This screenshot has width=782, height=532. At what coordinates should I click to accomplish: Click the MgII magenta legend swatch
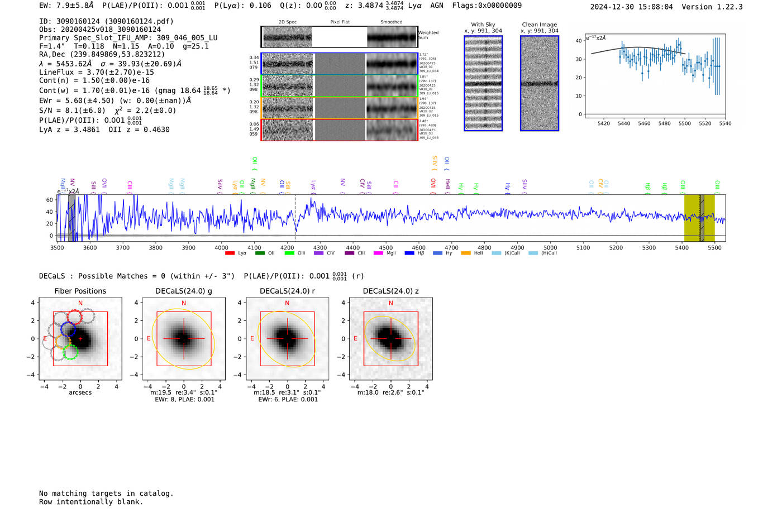pyautogui.click(x=379, y=253)
